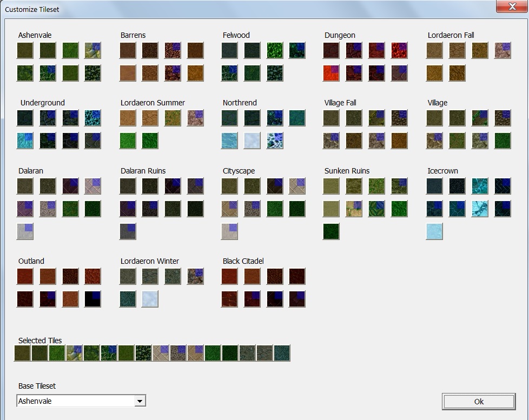The image size is (529, 420).
Task: Choose the turquoise ice third tile in Icecrown's top row
Action: click(x=480, y=186)
